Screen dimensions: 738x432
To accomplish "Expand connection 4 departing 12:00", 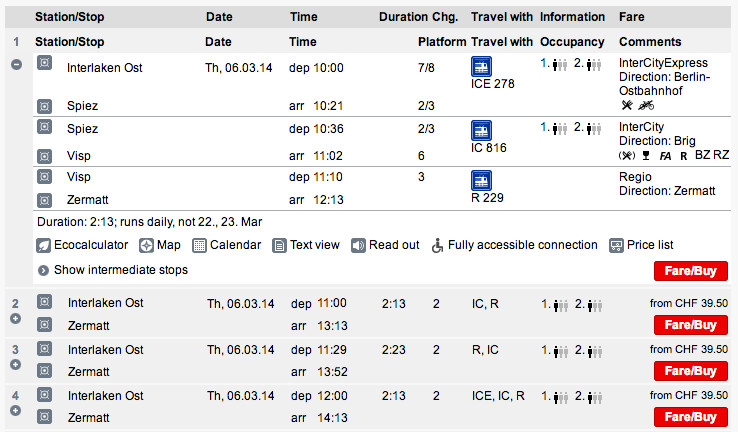I will [x=16, y=411].
